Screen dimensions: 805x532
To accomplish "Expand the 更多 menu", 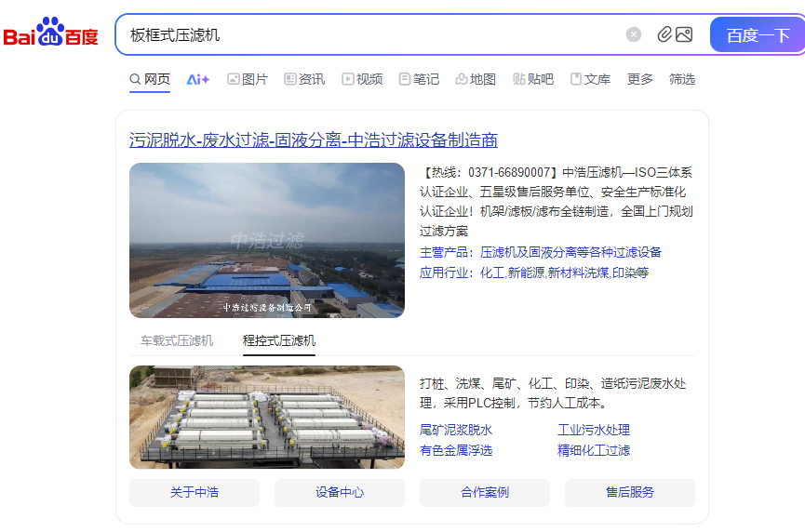I will point(639,79).
